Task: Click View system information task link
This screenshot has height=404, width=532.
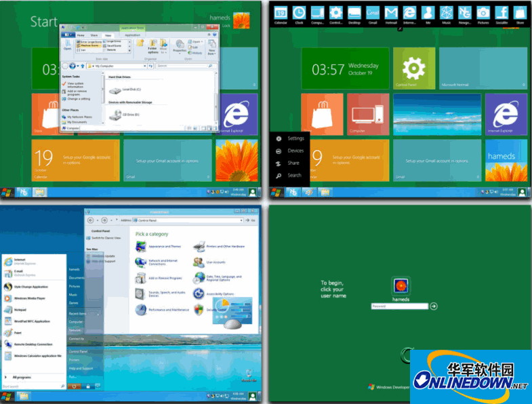Action: click(73, 85)
